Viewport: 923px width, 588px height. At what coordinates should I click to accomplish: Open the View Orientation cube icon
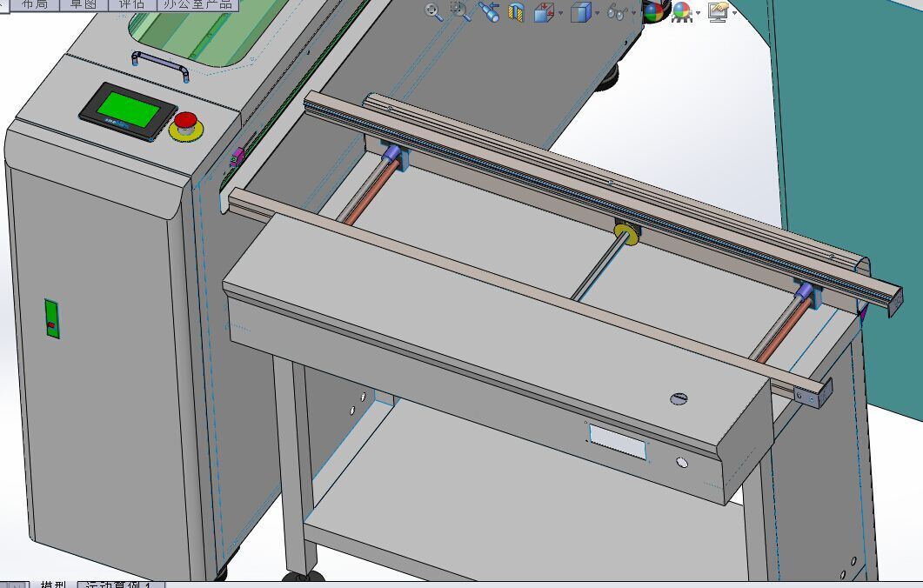click(x=545, y=12)
